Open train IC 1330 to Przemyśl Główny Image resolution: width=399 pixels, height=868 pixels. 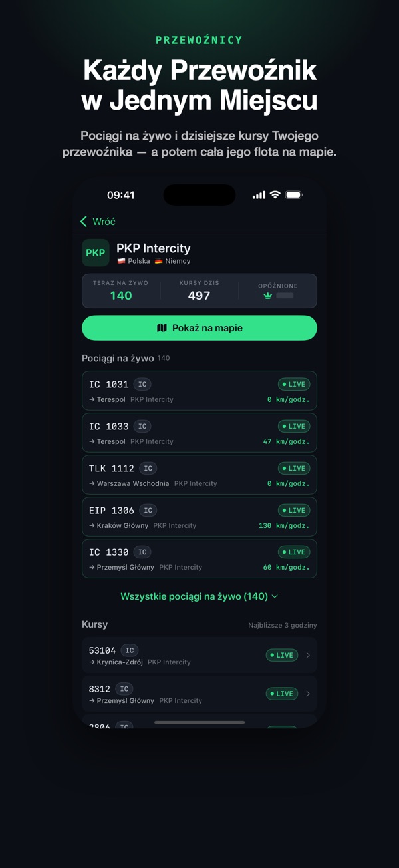[199, 558]
